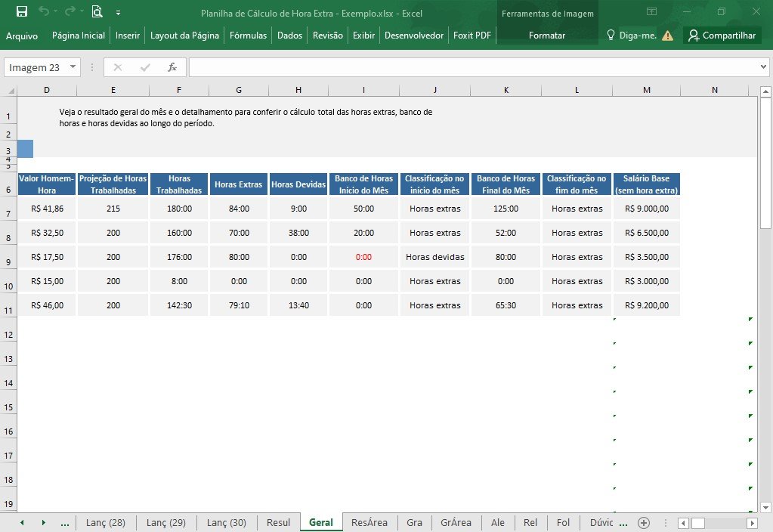This screenshot has width=773, height=532.
Task: Open the Arquivo file menu
Action: 22,36
